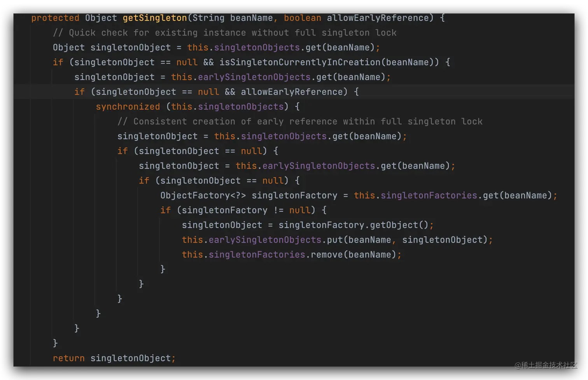Screen dimensions: 588x380
Task: Click 'singletonFactory.getObject()' call
Action: point(353,225)
